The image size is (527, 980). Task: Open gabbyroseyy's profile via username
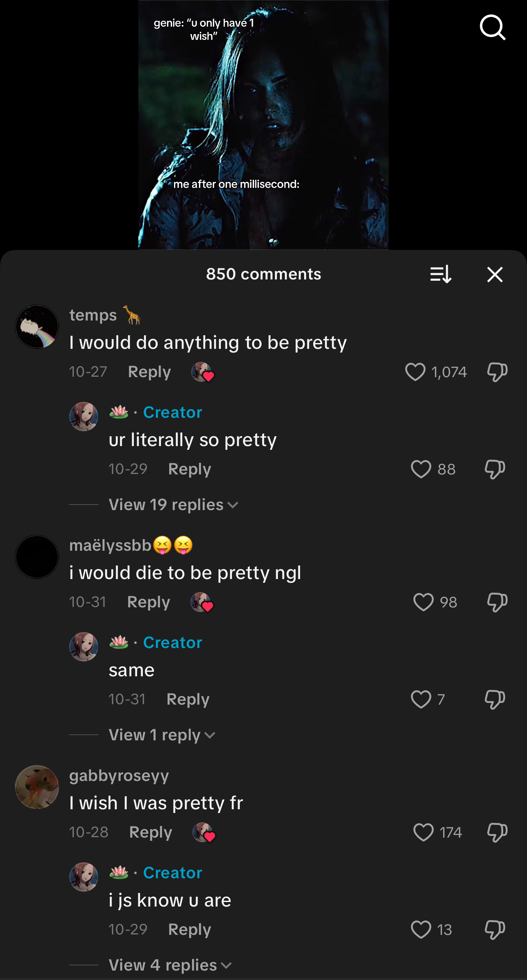tap(119, 776)
